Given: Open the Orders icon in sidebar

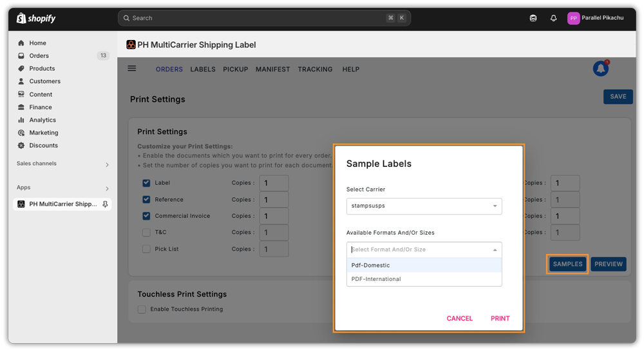Looking at the screenshot, I should coord(21,55).
